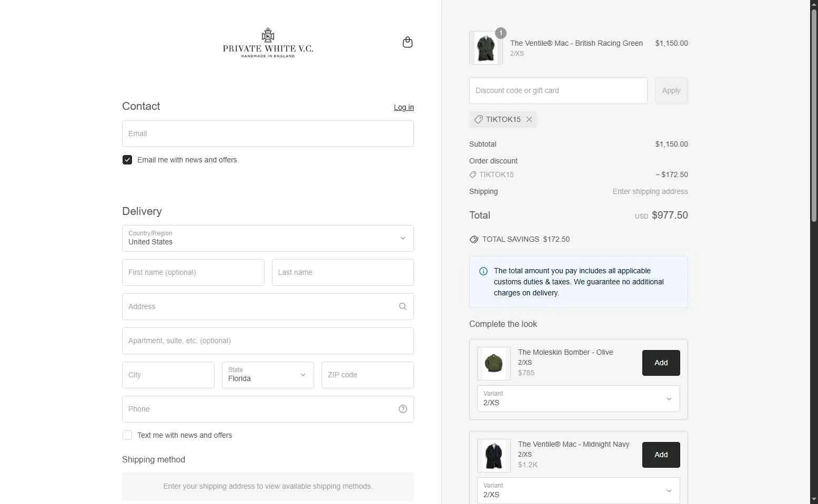Image resolution: width=818 pixels, height=504 pixels.
Task: Click the Phone input field
Action: tap(268, 409)
